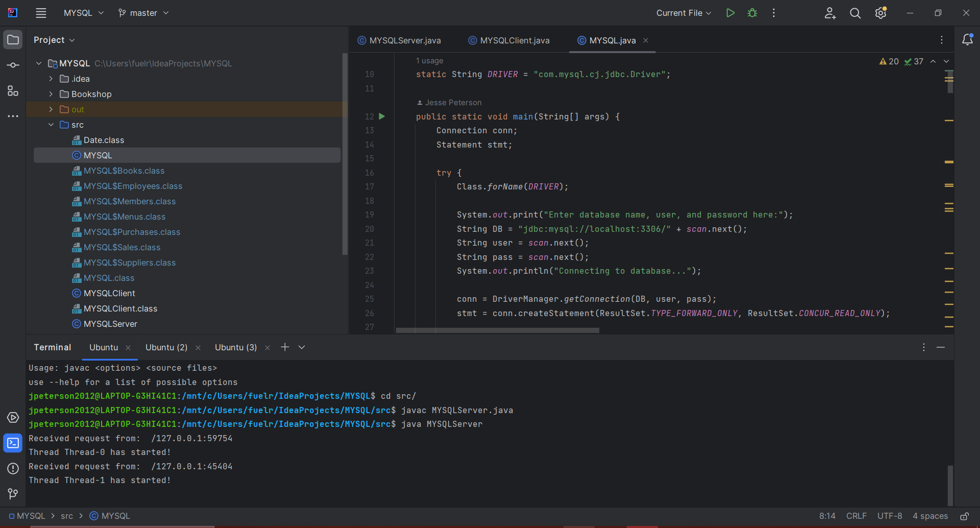Expand the .idea folder

(x=51, y=79)
